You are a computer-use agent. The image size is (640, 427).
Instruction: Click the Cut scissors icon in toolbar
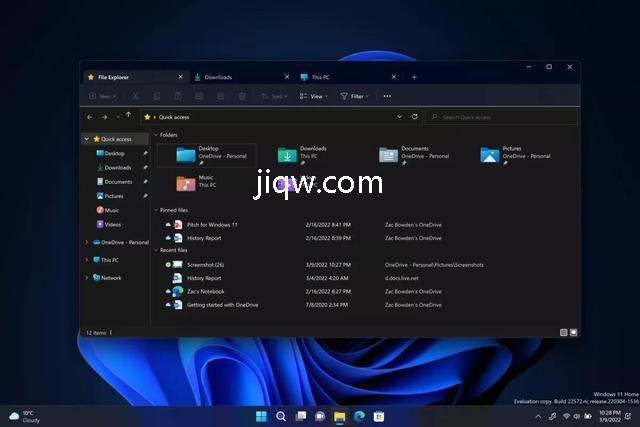click(x=135, y=96)
